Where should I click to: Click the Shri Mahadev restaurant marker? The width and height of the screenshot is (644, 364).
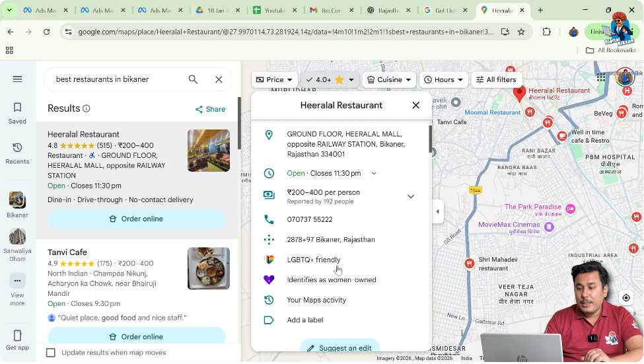pyautogui.click(x=469, y=264)
